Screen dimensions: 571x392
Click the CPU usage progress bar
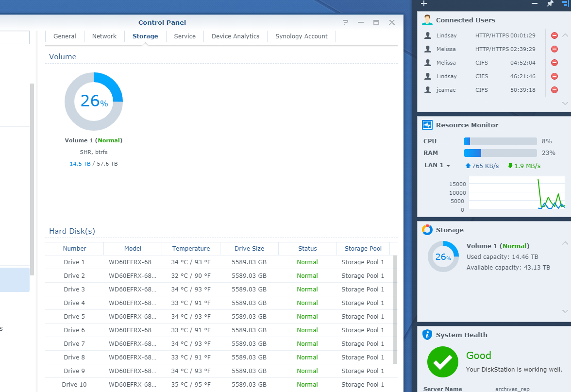pyautogui.click(x=500, y=141)
